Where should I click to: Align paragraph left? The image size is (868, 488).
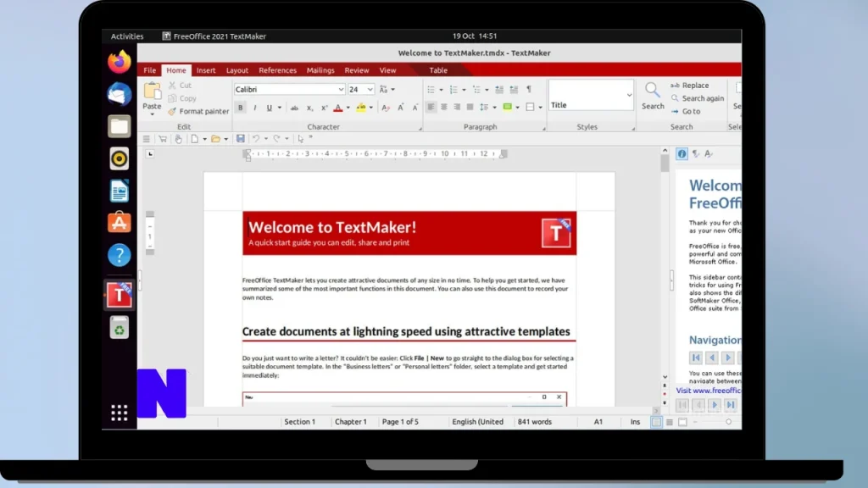click(x=431, y=107)
